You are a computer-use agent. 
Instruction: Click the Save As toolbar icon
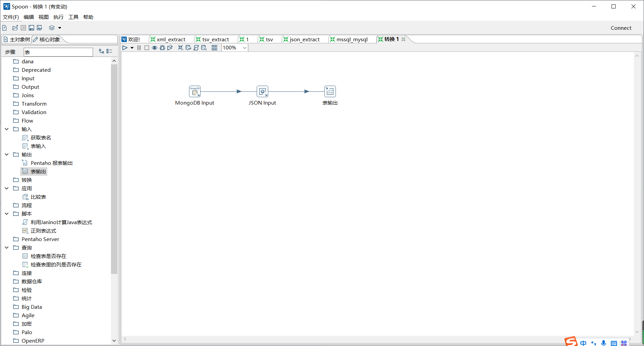point(40,28)
